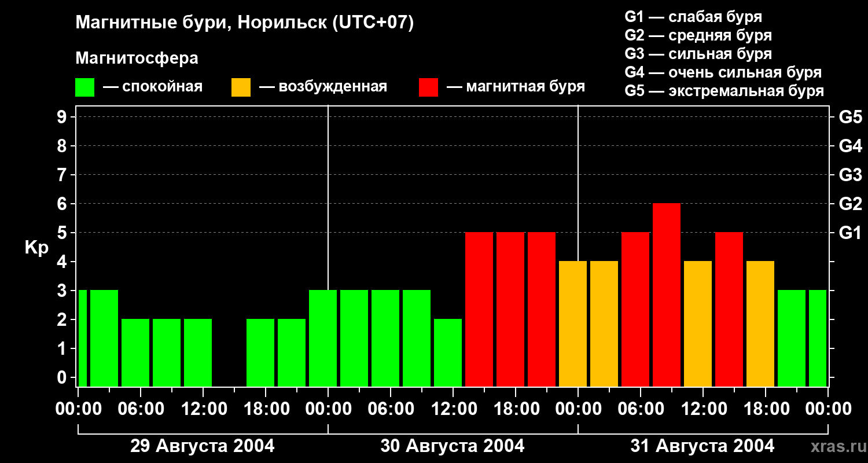Click the rightmost '00:00' time label
The image size is (868, 463).
click(828, 409)
